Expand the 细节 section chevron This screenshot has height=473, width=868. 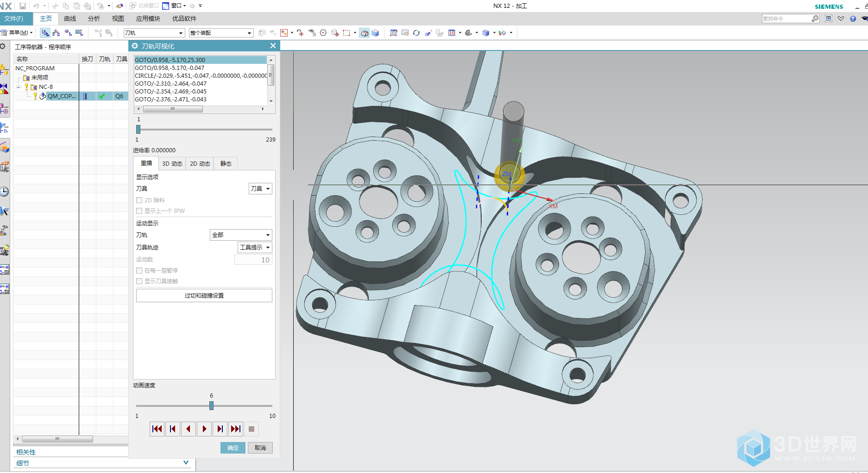(x=186, y=462)
